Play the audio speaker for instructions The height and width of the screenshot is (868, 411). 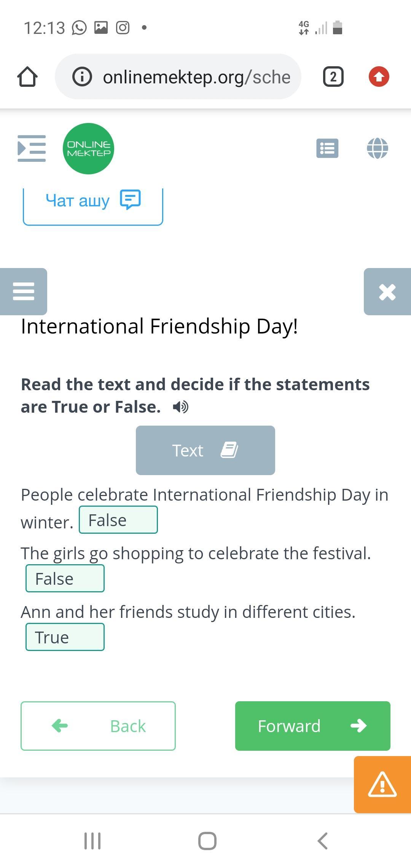pyautogui.click(x=180, y=407)
